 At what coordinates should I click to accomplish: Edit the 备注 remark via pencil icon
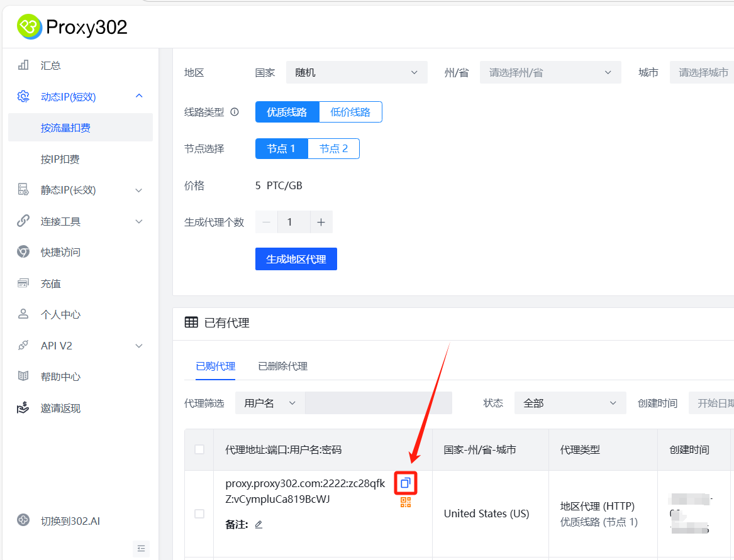pyautogui.click(x=259, y=524)
